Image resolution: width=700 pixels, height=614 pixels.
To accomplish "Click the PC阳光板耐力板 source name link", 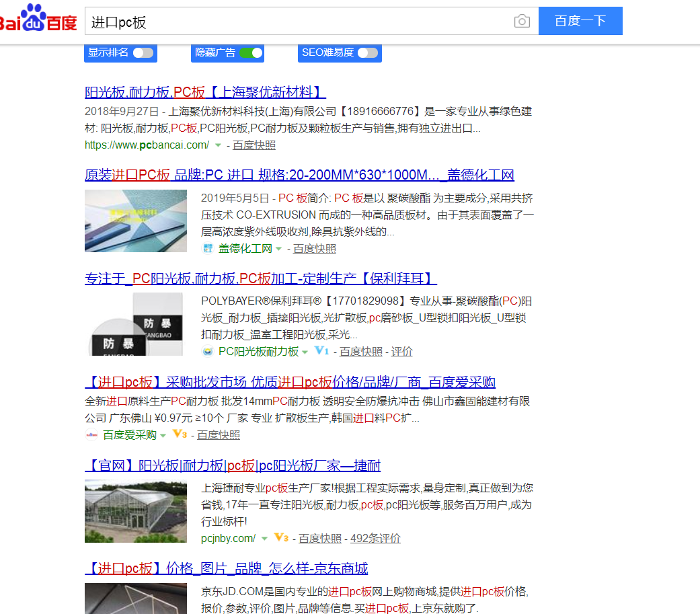I will click(258, 352).
